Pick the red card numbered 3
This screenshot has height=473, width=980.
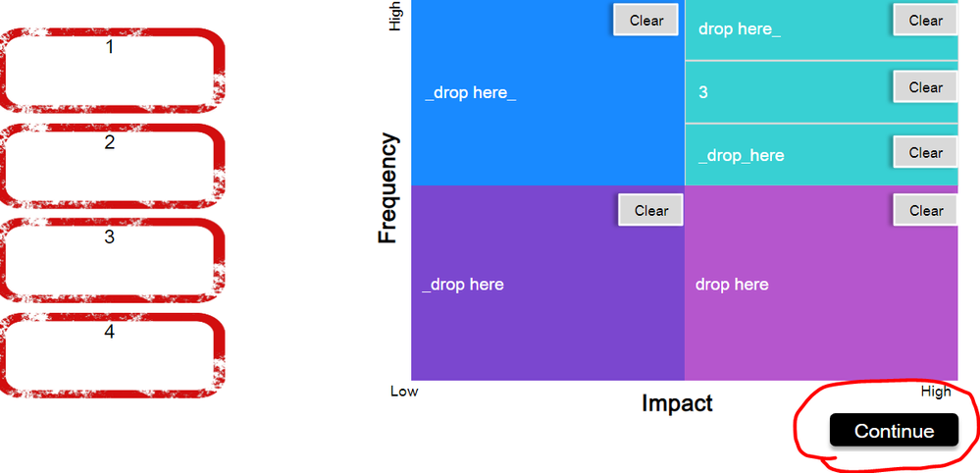click(110, 260)
